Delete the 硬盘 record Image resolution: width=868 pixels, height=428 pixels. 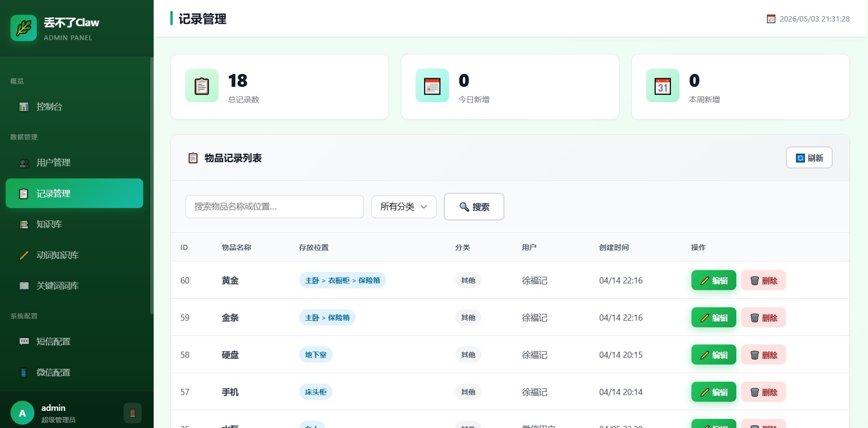[x=763, y=355]
